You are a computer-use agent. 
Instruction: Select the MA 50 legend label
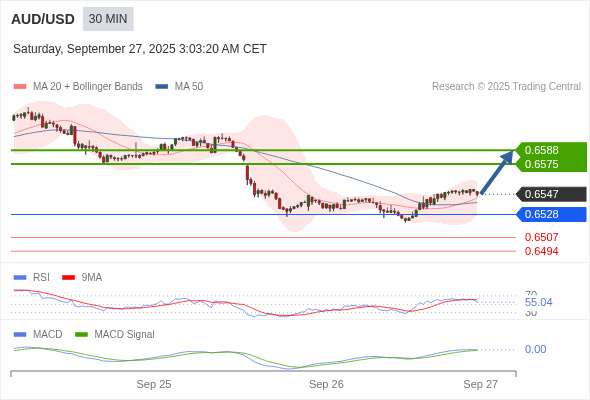coord(189,87)
